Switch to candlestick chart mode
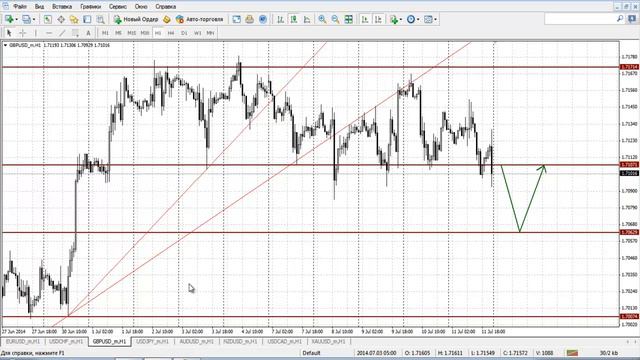Screen dimensions: 640x360 tap(293, 19)
